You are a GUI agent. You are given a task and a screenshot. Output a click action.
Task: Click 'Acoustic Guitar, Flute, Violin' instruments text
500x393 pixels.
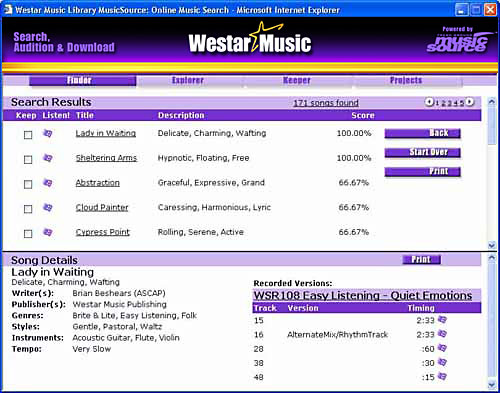[x=126, y=338]
